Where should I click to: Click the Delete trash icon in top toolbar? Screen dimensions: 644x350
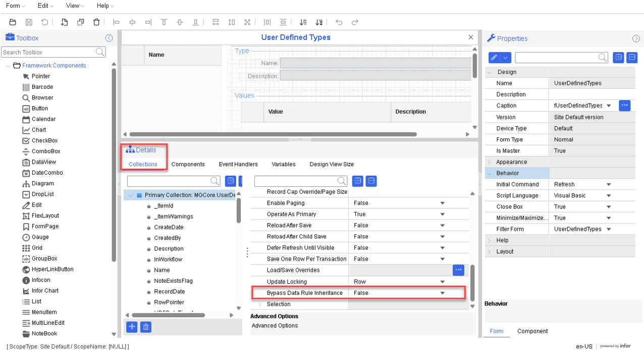[x=96, y=22]
